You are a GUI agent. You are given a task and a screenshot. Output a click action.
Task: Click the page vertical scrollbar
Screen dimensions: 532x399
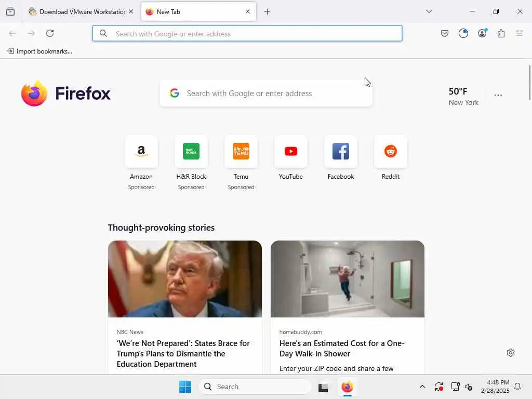point(529,83)
